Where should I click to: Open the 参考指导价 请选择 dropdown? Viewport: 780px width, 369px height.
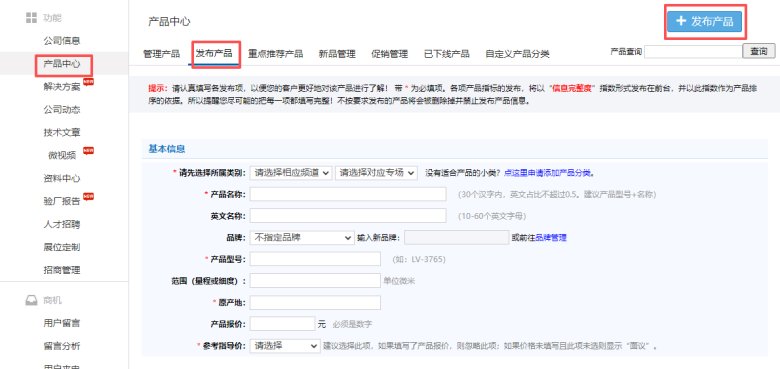coord(285,346)
